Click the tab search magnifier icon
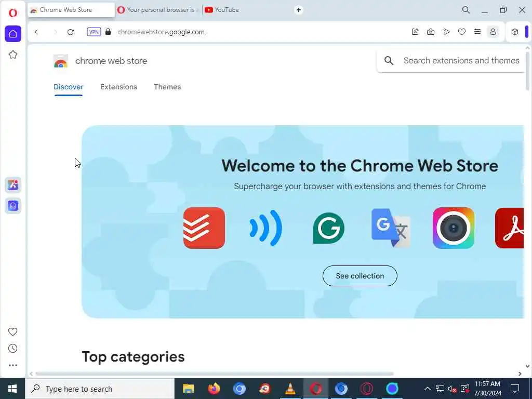Image resolution: width=532 pixels, height=399 pixels. [466, 10]
